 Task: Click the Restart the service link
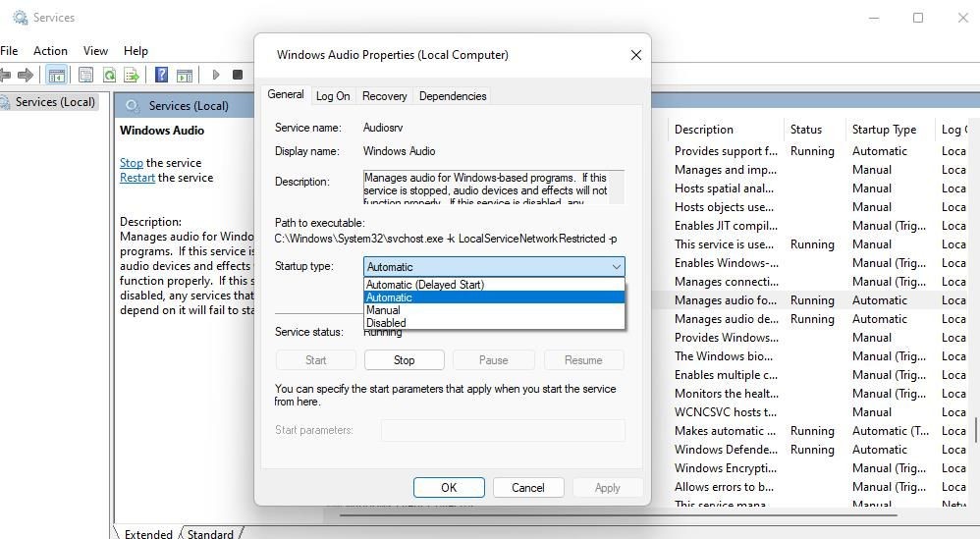coord(136,178)
